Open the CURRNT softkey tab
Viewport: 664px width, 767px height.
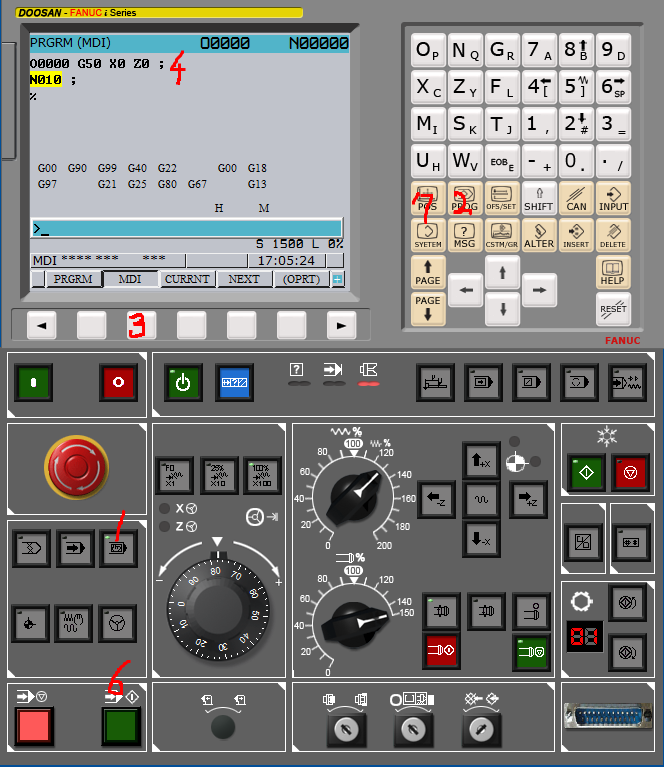tap(187, 279)
